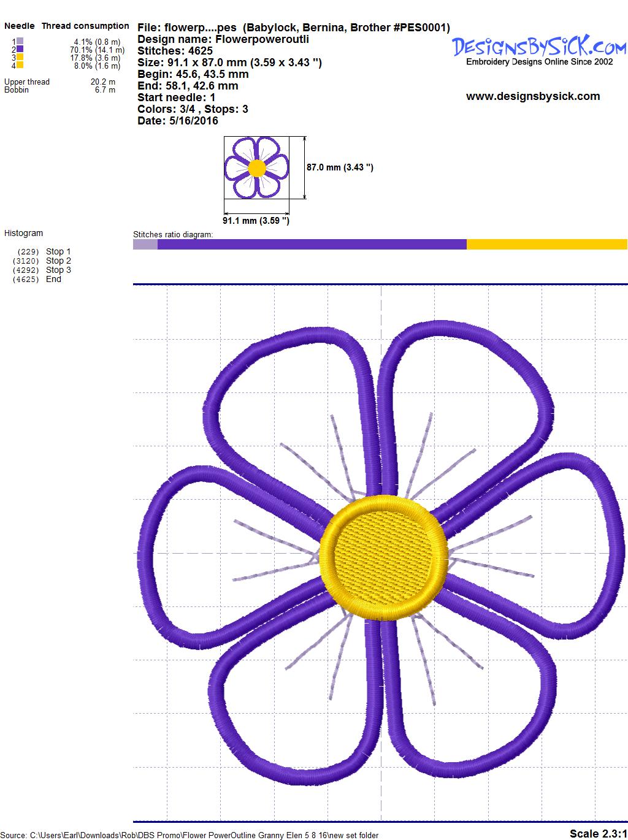Choose the needle 4 yellow swatch
Image resolution: width=628 pixels, height=840 pixels.
(x=20, y=65)
